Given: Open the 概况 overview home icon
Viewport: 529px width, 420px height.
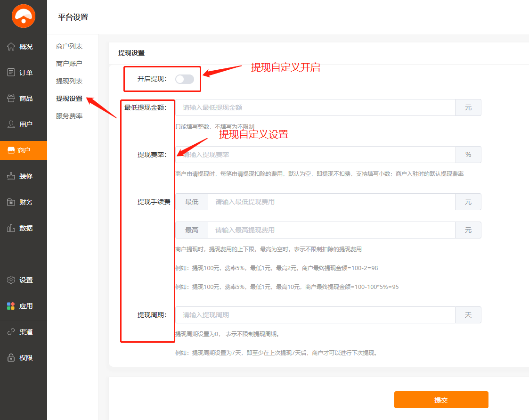Looking at the screenshot, I should (11, 47).
